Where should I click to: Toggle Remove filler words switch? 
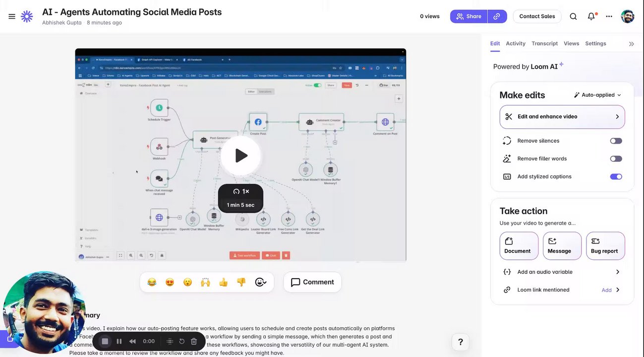[616, 159]
